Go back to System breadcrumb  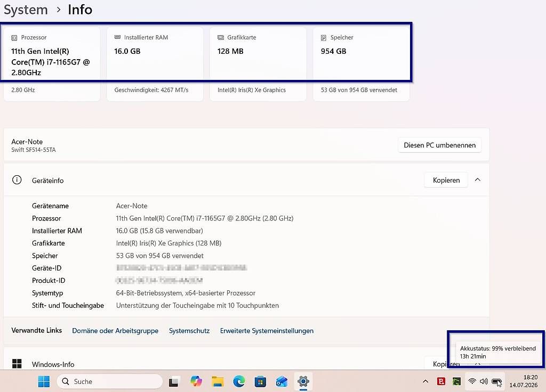point(26,10)
